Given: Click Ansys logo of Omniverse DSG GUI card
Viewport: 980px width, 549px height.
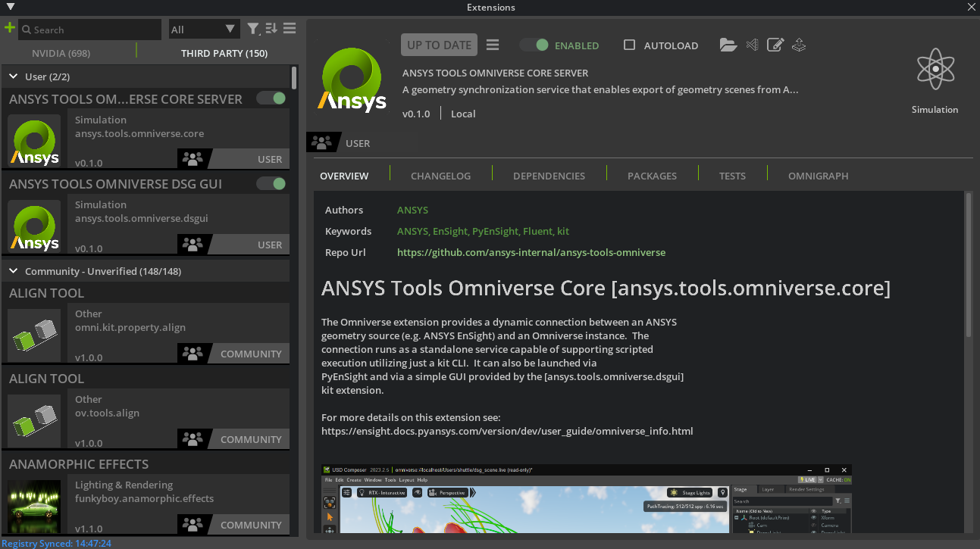Looking at the screenshot, I should coord(35,226).
